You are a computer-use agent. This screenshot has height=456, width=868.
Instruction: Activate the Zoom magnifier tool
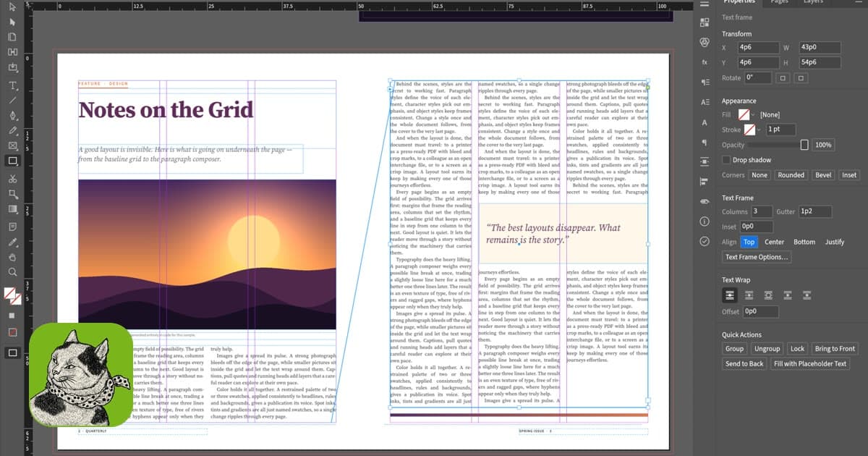(13, 272)
